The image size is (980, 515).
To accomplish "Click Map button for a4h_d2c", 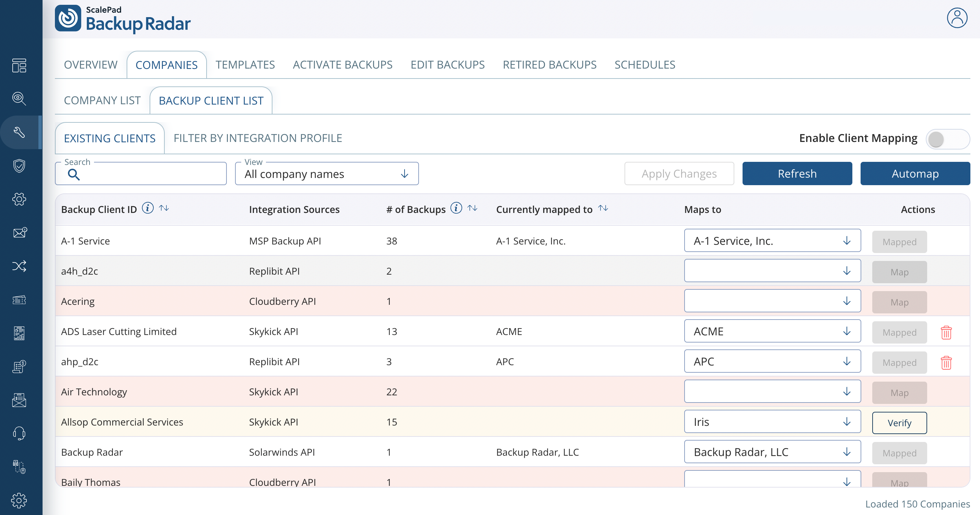I will [x=899, y=272].
